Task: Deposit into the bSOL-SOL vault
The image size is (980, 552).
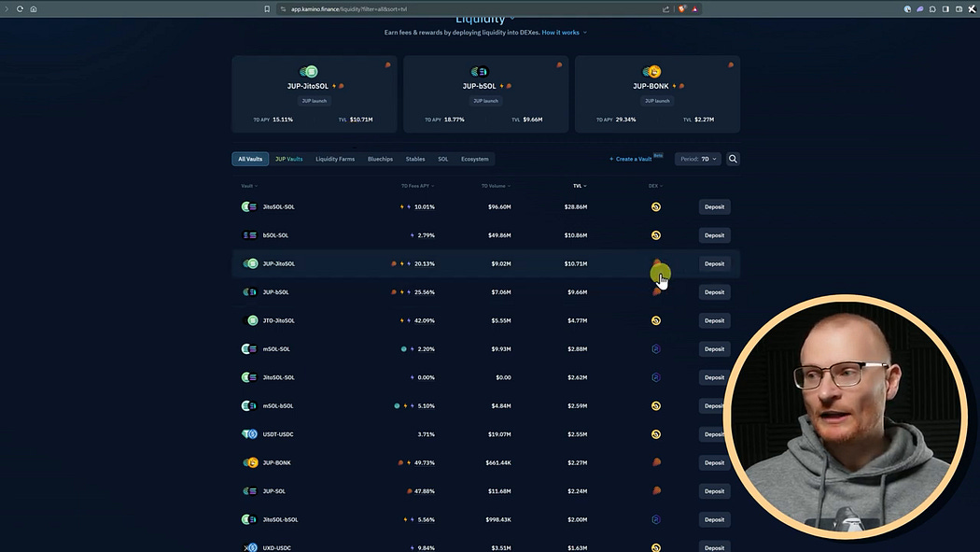Action: click(714, 235)
